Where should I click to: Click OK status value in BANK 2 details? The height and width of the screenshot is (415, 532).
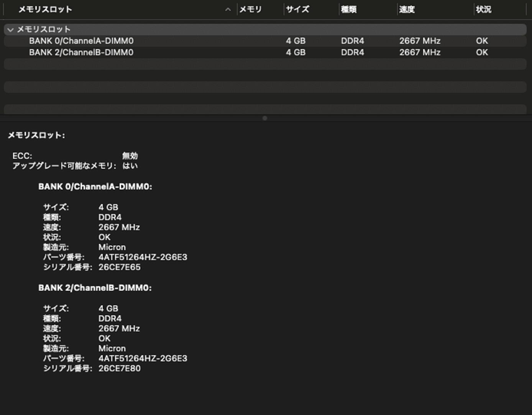(x=105, y=339)
